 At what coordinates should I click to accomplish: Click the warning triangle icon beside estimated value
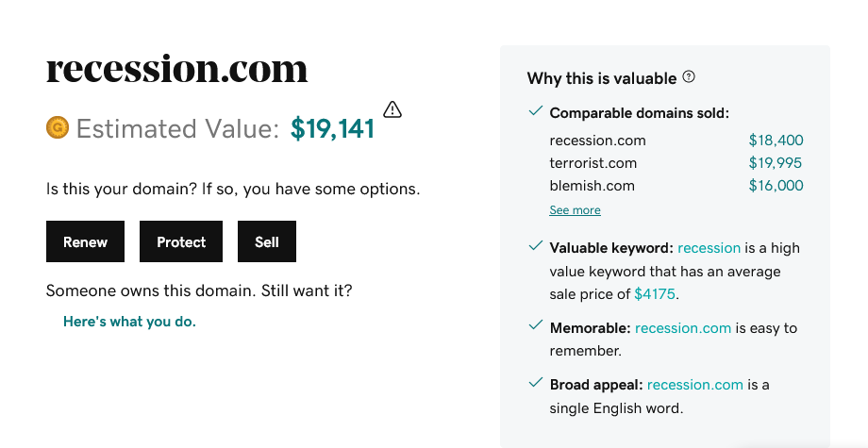(x=392, y=109)
